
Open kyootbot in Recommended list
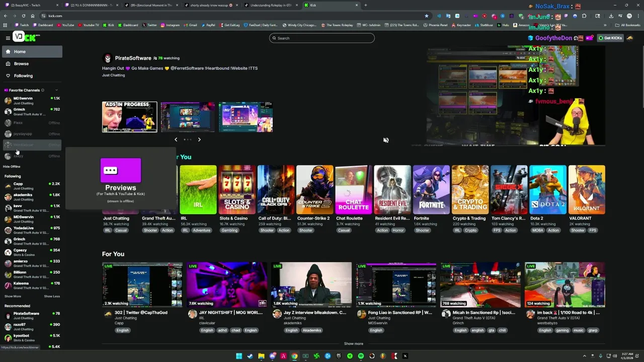(32, 338)
